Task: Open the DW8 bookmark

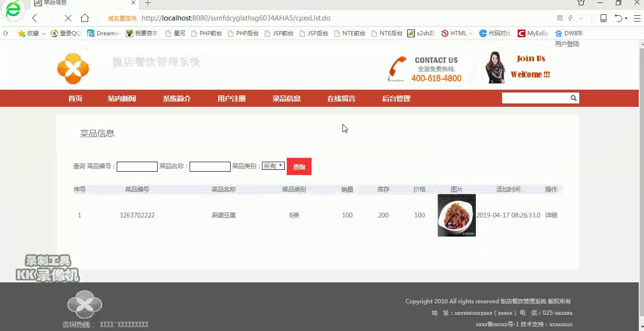Action: click(x=569, y=33)
